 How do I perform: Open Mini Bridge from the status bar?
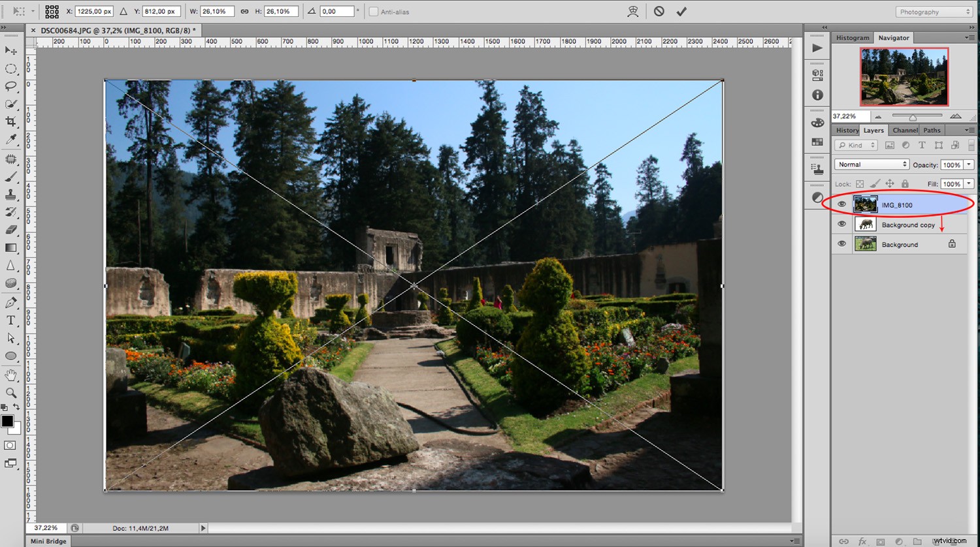click(x=48, y=540)
